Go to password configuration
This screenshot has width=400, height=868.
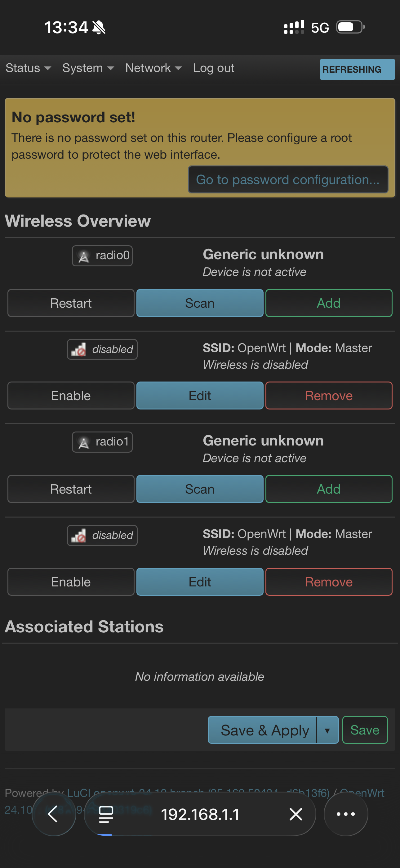288,180
